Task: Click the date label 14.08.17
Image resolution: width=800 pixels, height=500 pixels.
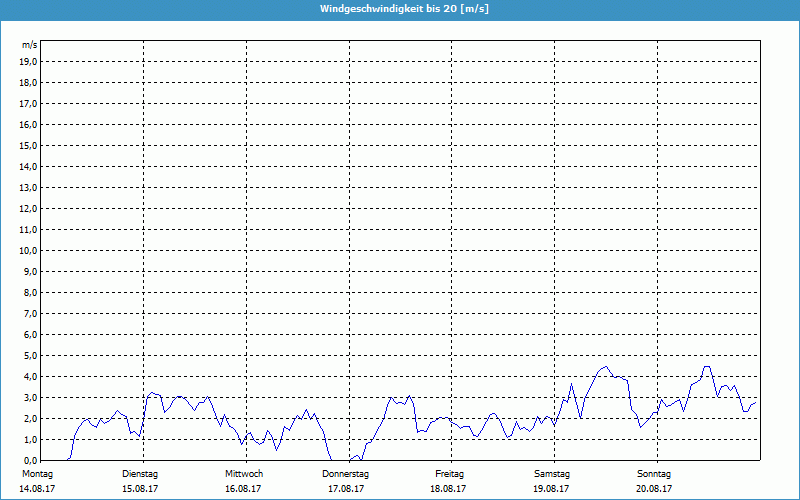Action: tap(36, 489)
